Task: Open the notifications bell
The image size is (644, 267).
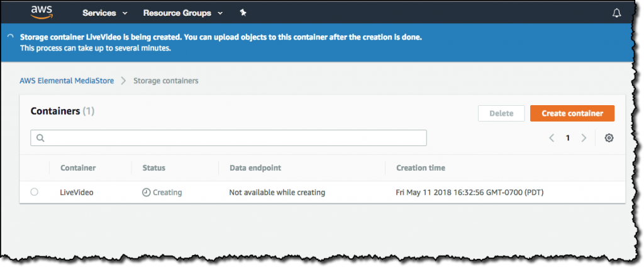Action: pyautogui.click(x=616, y=13)
